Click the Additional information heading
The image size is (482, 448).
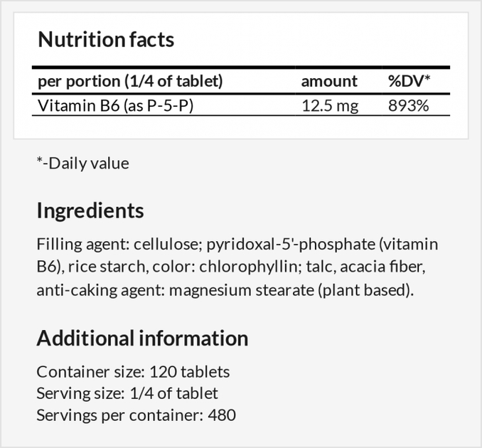(x=142, y=338)
